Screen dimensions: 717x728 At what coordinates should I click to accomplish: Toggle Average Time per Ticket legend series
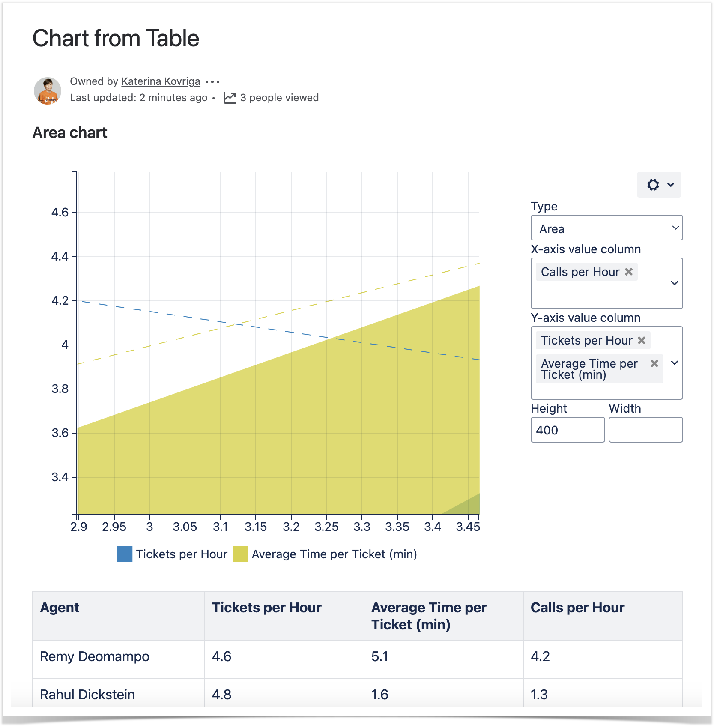pos(326,554)
